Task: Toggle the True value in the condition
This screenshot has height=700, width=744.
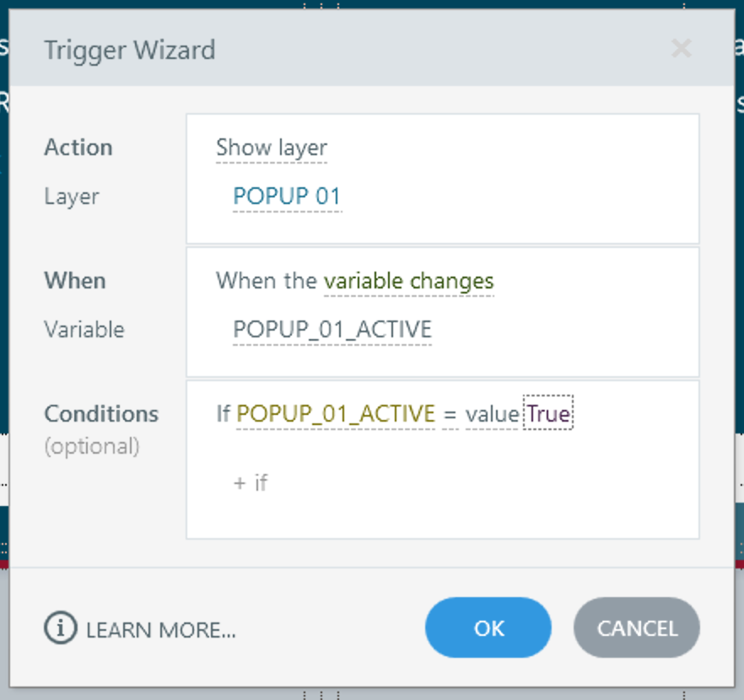Action: point(548,413)
